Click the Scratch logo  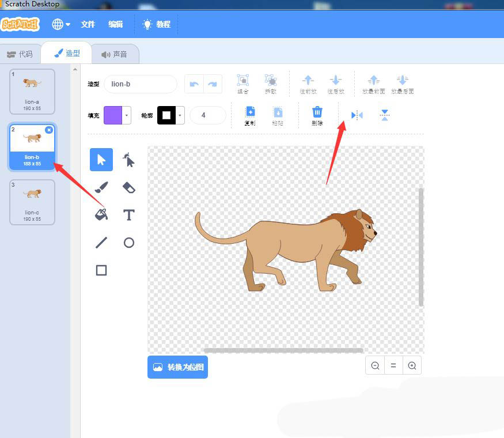[20, 24]
